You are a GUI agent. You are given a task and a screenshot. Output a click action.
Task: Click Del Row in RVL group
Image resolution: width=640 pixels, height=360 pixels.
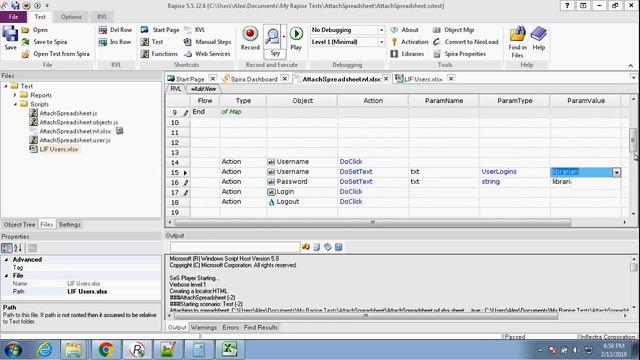[116, 30]
